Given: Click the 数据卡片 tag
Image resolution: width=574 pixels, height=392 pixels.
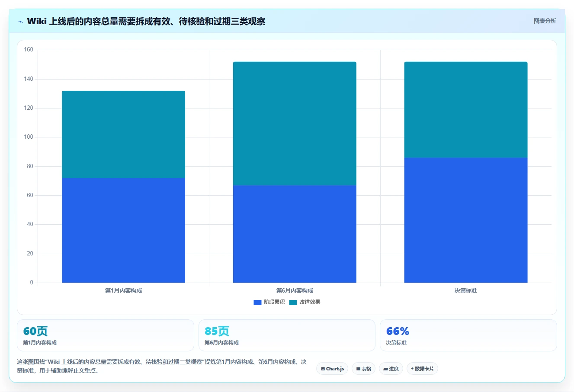Looking at the screenshot, I should [x=422, y=369].
